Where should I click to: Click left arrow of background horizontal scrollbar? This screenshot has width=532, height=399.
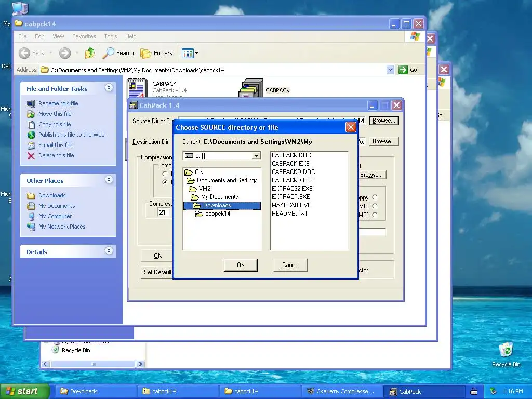(x=46, y=364)
